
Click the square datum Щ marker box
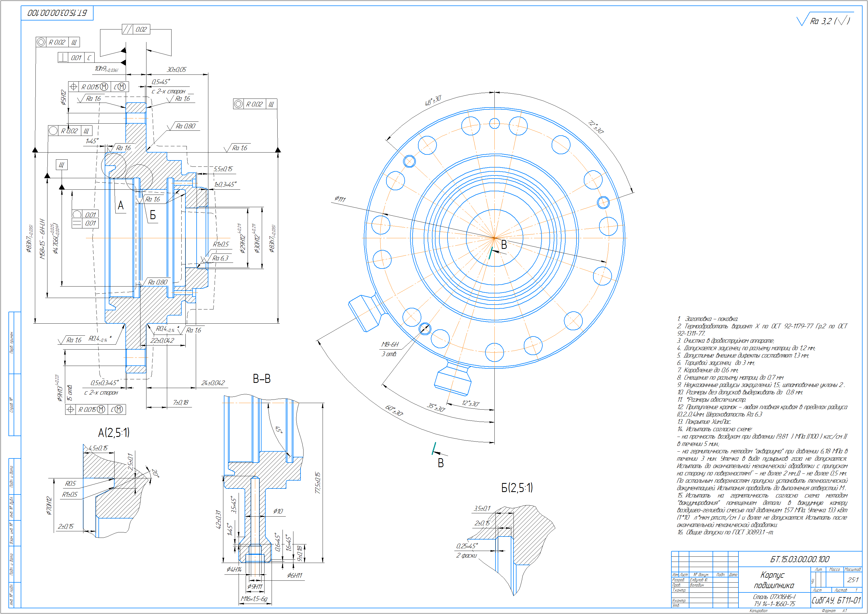(x=62, y=165)
